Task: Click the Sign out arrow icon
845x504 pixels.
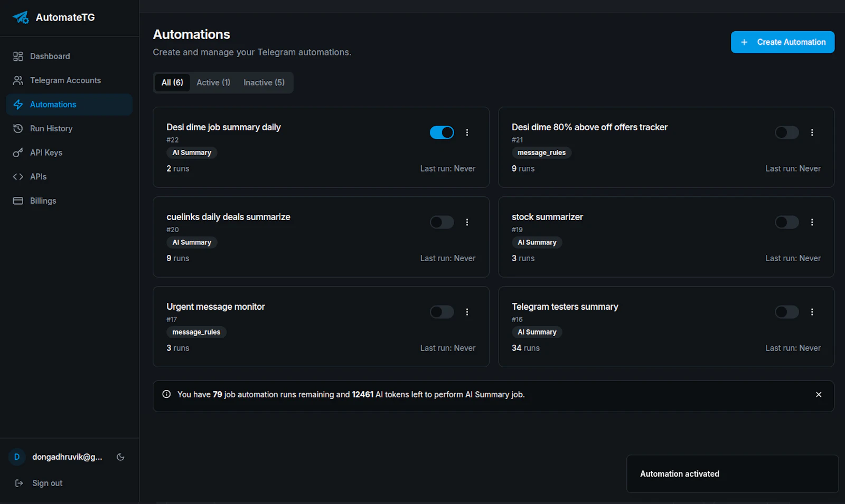Action: pos(19,483)
